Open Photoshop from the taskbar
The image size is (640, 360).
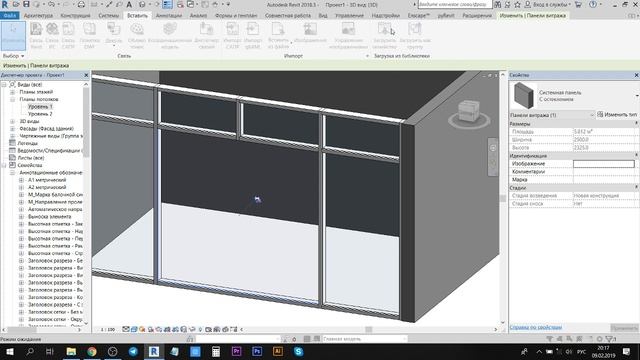click(x=257, y=351)
